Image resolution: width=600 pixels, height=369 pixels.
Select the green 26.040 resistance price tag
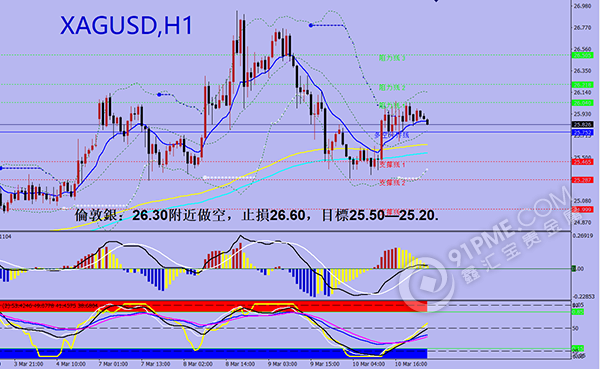tap(582, 103)
